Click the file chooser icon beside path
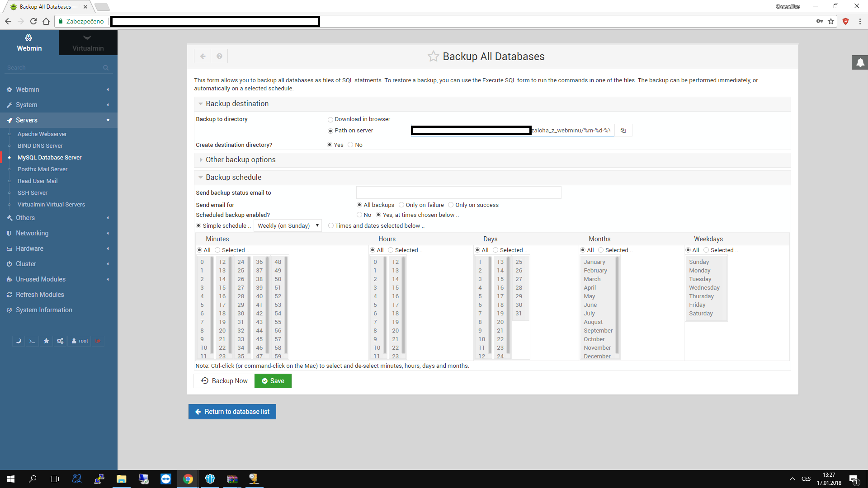 (623, 131)
